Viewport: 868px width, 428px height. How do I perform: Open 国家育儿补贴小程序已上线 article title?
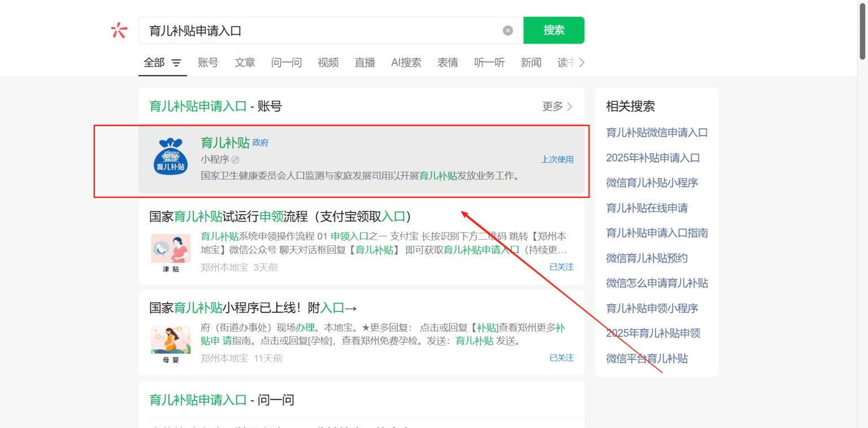(x=253, y=308)
